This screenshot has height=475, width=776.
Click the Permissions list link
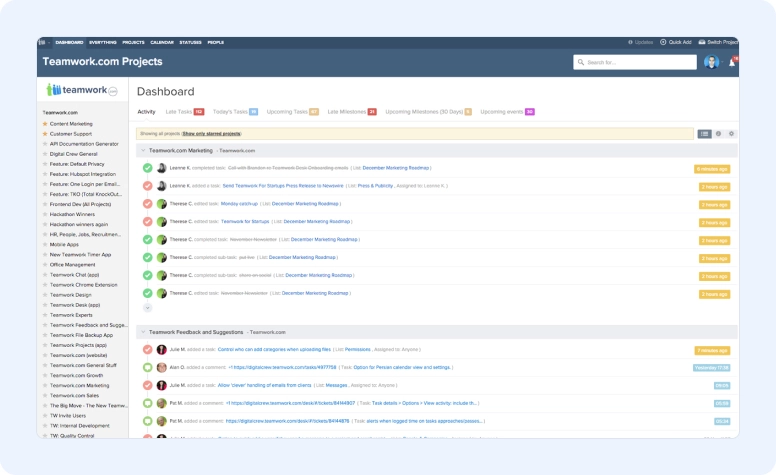[x=357, y=349]
